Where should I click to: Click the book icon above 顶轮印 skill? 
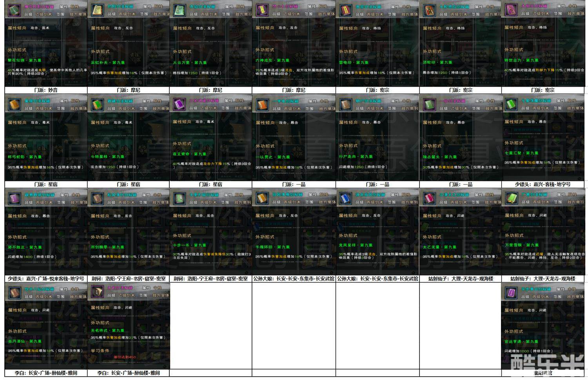(429, 10)
